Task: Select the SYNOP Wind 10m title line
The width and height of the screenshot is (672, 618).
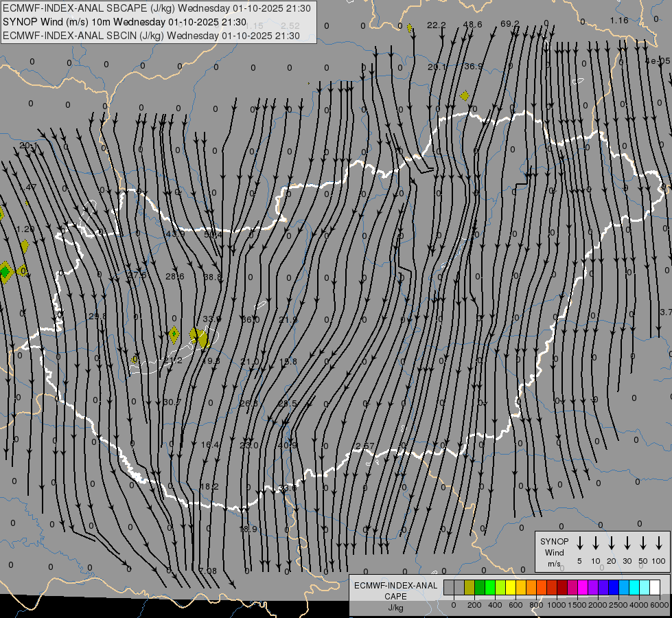Action: pyautogui.click(x=124, y=22)
